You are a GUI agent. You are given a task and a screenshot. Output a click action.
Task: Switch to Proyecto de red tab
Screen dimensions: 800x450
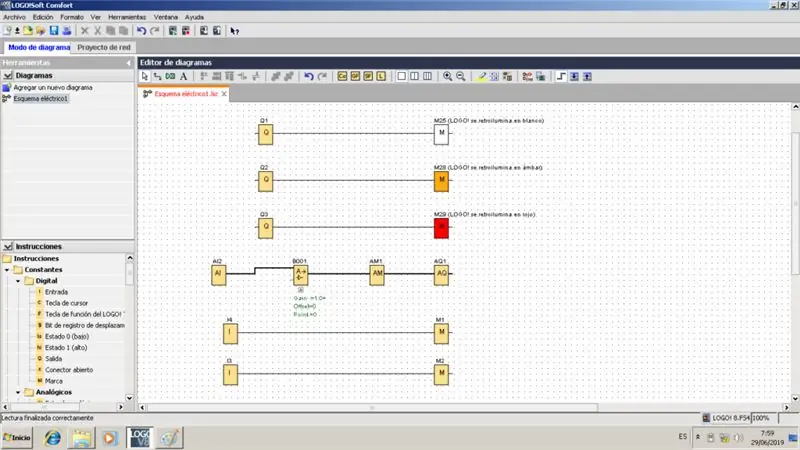point(104,47)
